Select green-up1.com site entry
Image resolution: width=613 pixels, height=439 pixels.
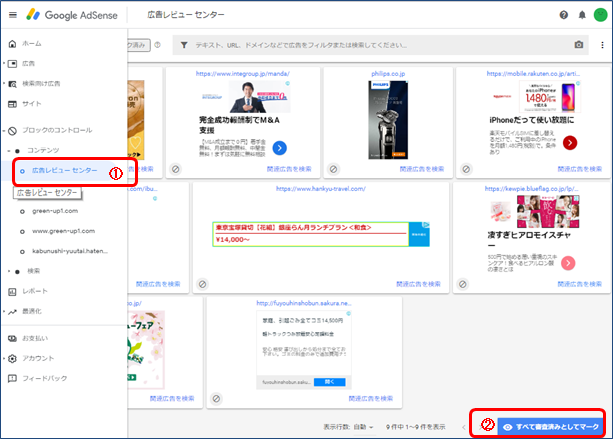[55, 211]
